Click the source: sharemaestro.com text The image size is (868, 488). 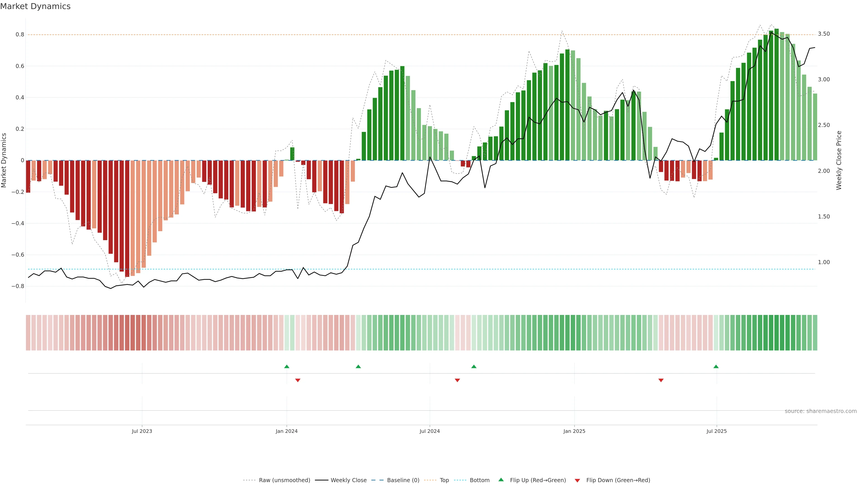821,411
